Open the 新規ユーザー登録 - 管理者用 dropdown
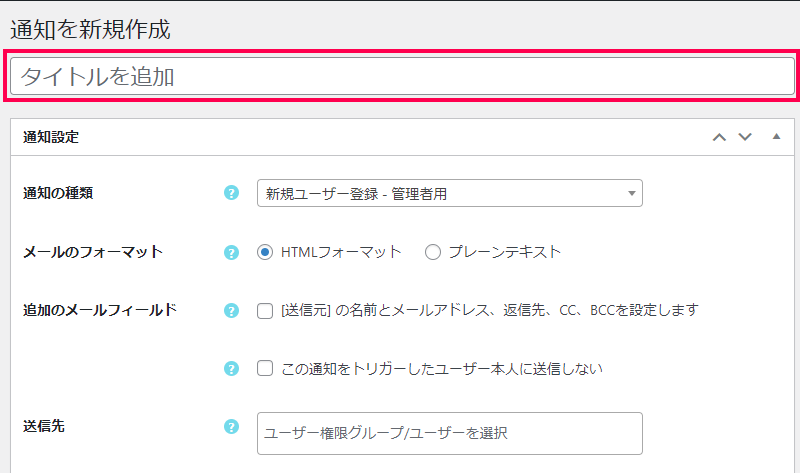800x473 pixels. click(449, 193)
